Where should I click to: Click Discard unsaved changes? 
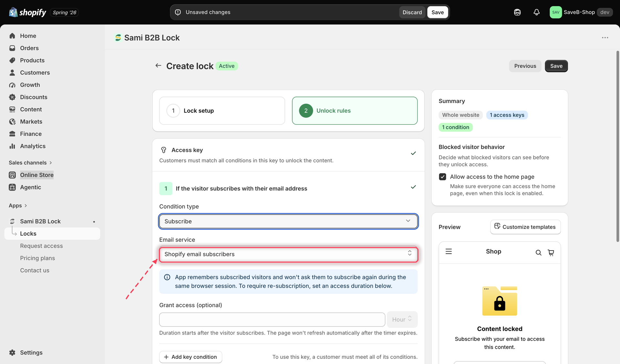412,12
